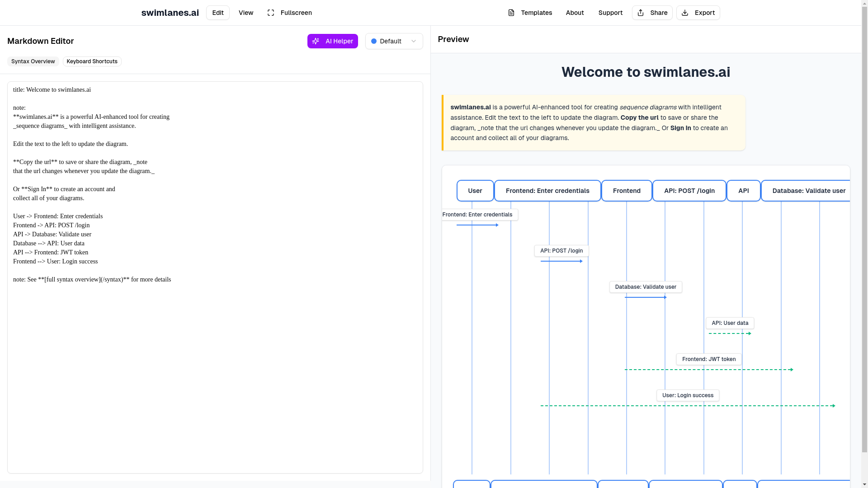The image size is (868, 488).
Task: Click the AI Helper sparkle icon
Action: point(316,41)
